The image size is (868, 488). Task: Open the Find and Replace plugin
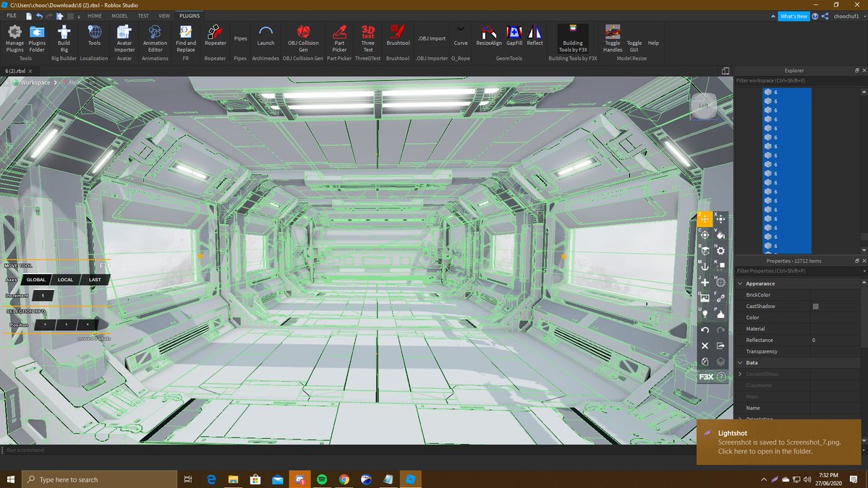tap(186, 38)
